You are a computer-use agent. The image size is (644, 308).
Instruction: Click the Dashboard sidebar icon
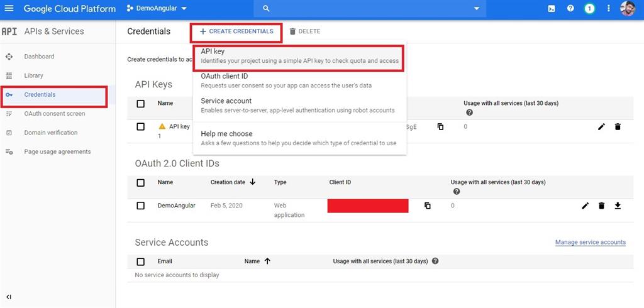pyautogui.click(x=9, y=57)
